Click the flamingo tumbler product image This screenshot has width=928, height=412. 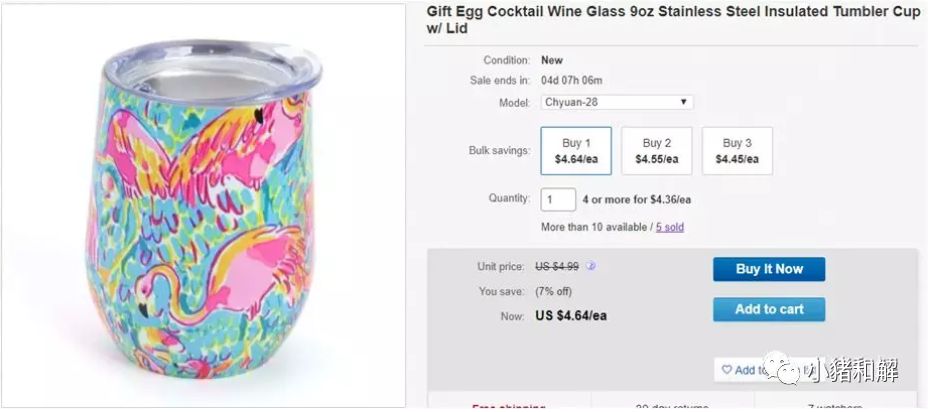[203, 206]
